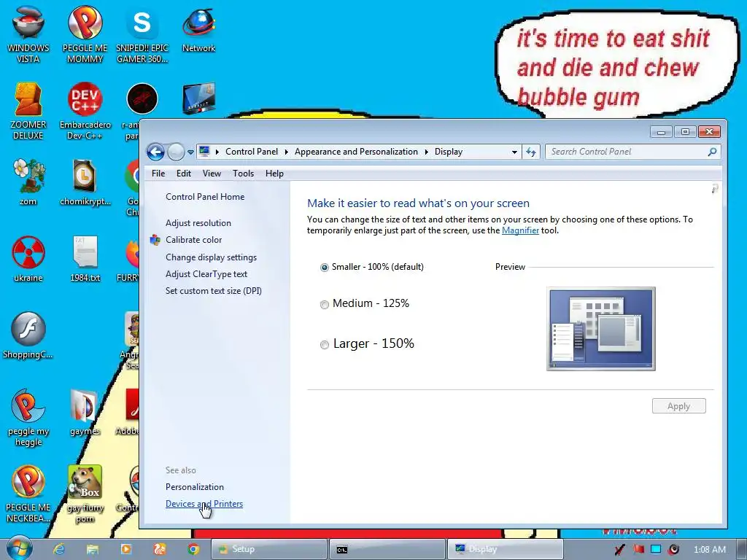
Task: Select the ZOOMER DELUXE desktop icon
Action: tap(28, 111)
